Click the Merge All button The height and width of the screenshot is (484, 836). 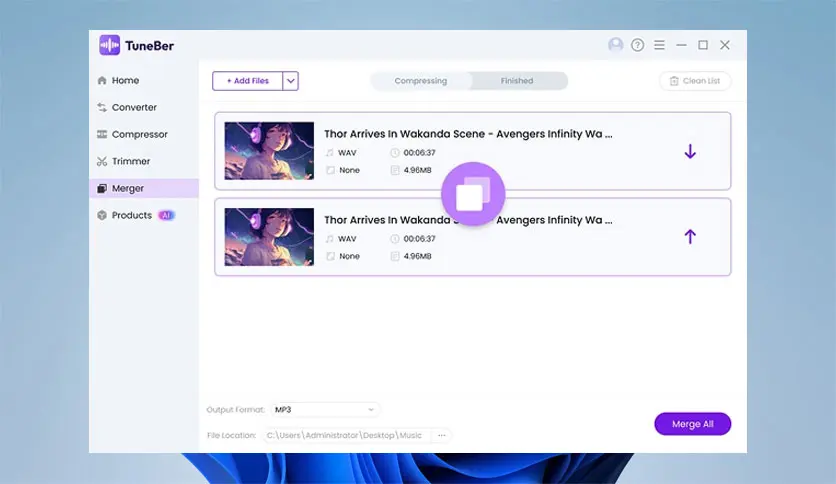[x=693, y=424]
